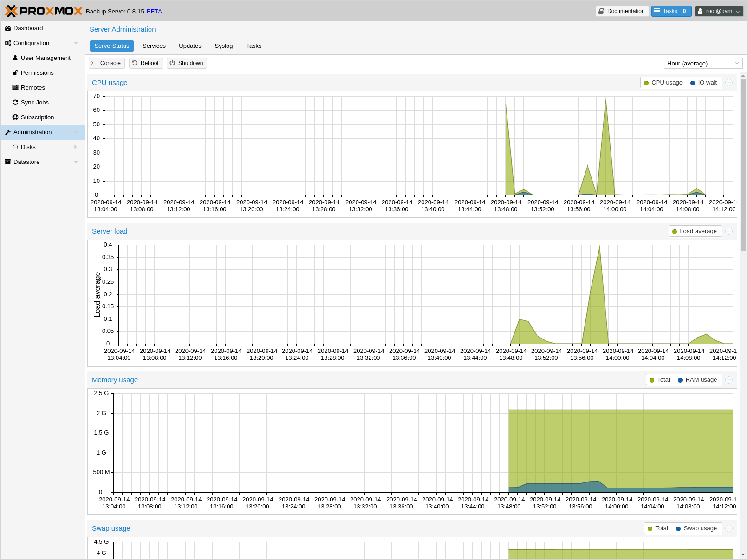748x560 pixels.
Task: Click the Subscription lifebuoy icon
Action: click(x=15, y=117)
